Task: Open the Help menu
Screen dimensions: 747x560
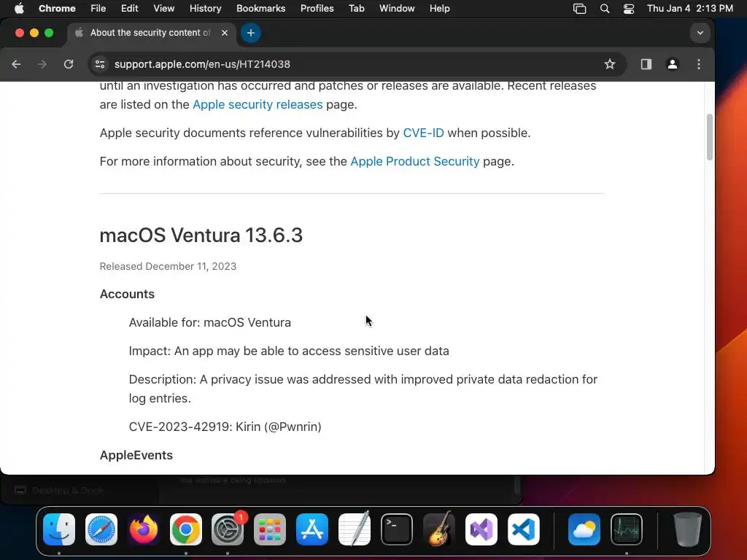Action: point(439,9)
